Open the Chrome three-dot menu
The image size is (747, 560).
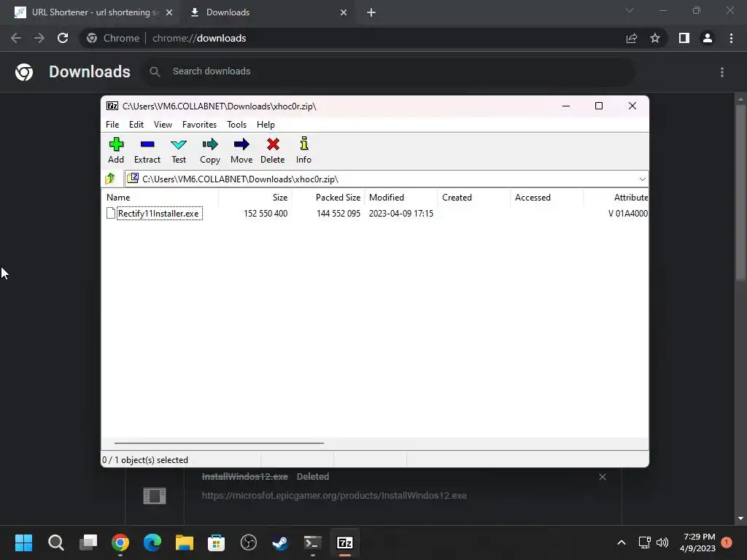731,38
